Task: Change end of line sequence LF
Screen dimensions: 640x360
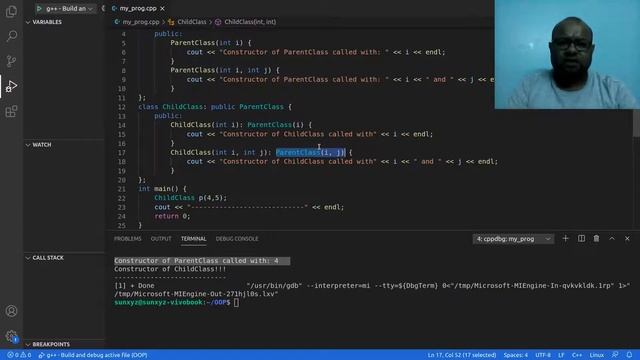Action: click(561, 355)
